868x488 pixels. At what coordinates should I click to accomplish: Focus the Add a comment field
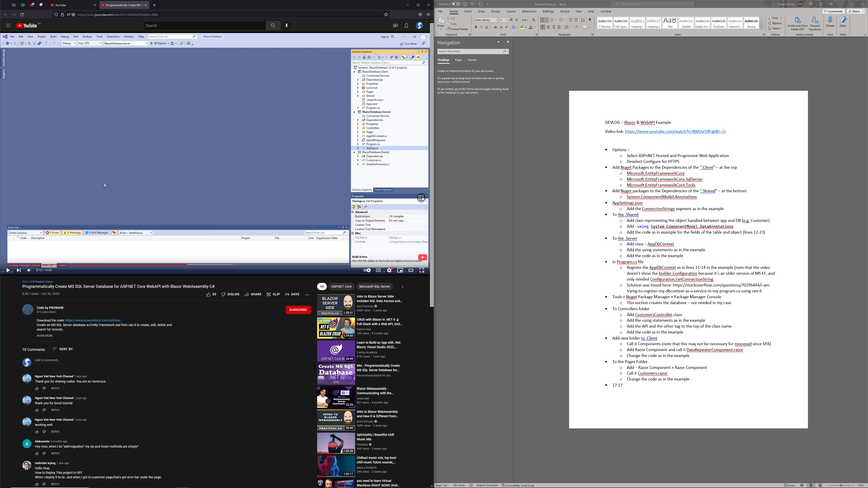pyautogui.click(x=171, y=360)
